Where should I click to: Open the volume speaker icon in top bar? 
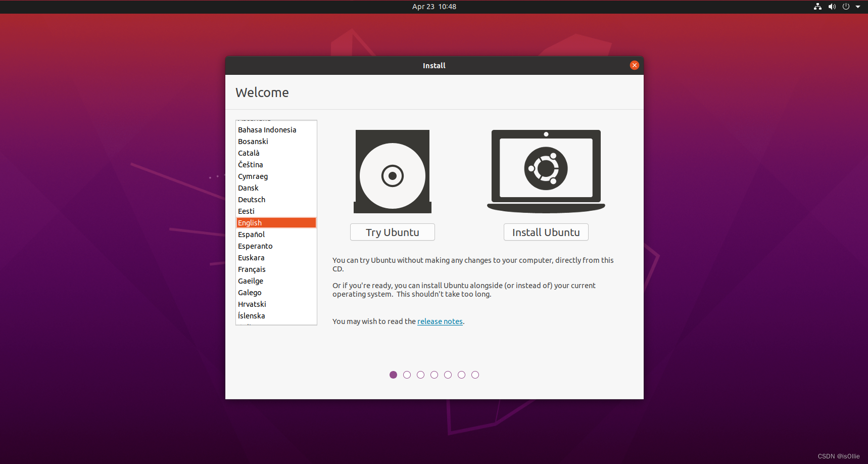point(832,7)
